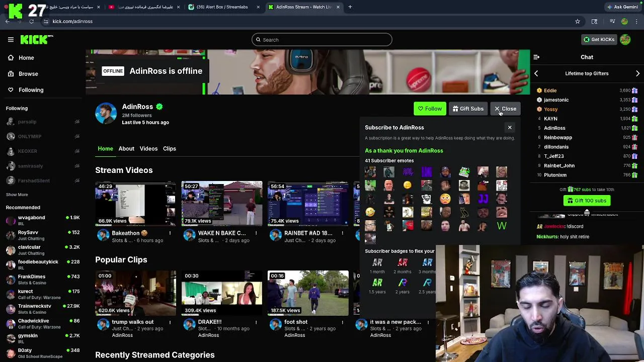
Task: Click jamestonic in top gifters list
Action: 556,100
